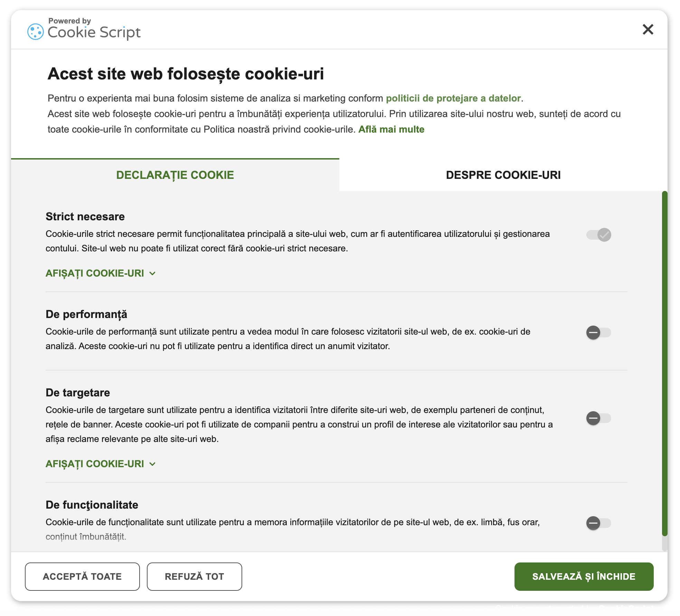Click the chevron beside De targetare's cookie list
Viewport: 680px width, 616px height.
pyautogui.click(x=152, y=464)
